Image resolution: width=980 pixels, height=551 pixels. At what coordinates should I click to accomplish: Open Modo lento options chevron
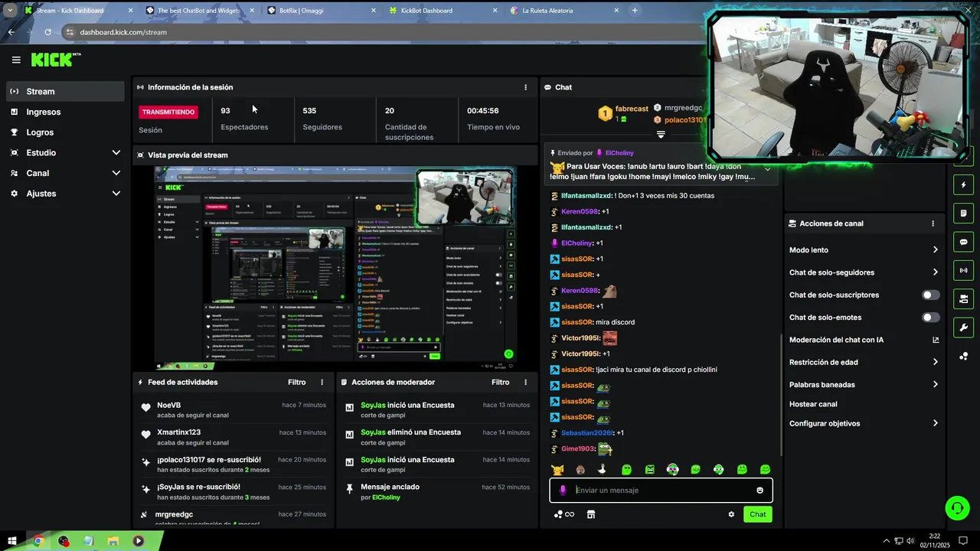pos(936,249)
